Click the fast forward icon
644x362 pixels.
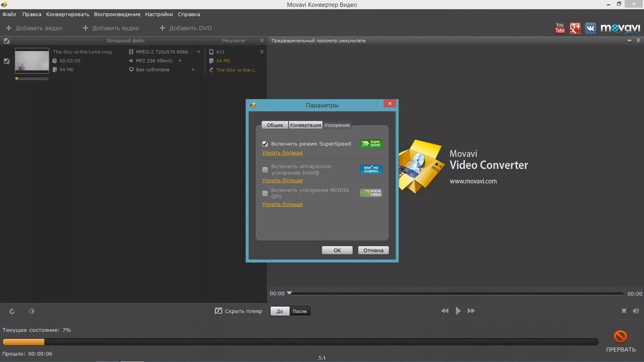click(x=471, y=311)
